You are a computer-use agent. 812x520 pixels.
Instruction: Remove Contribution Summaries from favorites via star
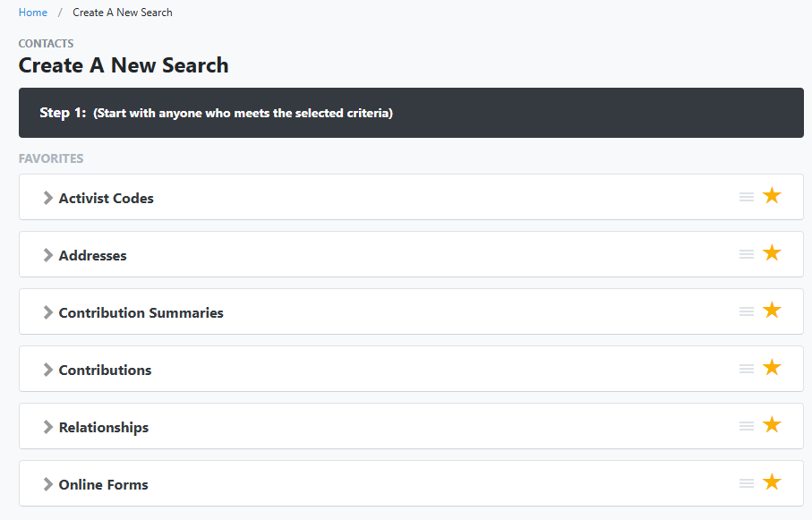pos(772,311)
